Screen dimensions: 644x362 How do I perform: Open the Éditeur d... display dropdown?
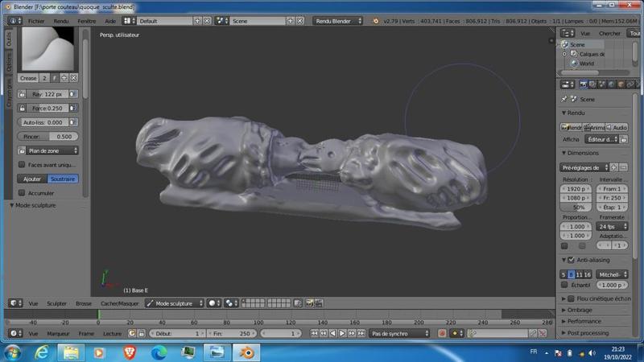pyautogui.click(x=602, y=139)
